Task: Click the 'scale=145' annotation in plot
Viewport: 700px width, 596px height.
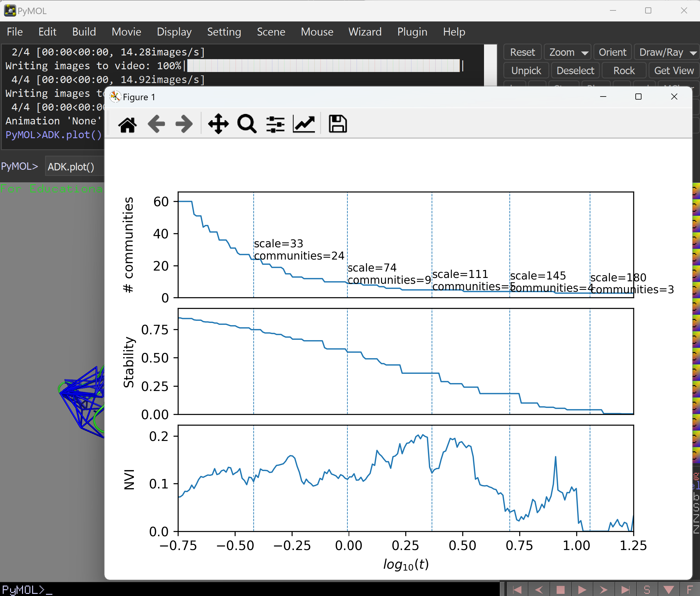Action: tap(538, 276)
